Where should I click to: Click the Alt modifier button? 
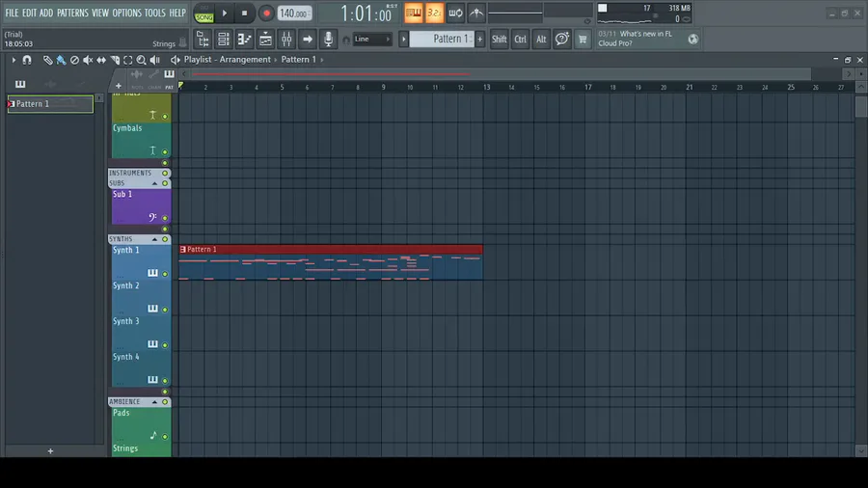tap(541, 40)
